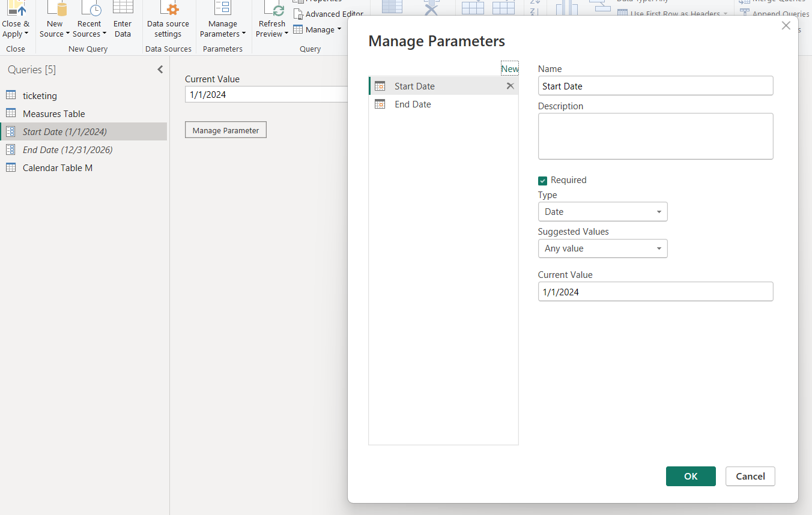Open the Suggested Values dropdown
The width and height of the screenshot is (812, 515).
[602, 248]
